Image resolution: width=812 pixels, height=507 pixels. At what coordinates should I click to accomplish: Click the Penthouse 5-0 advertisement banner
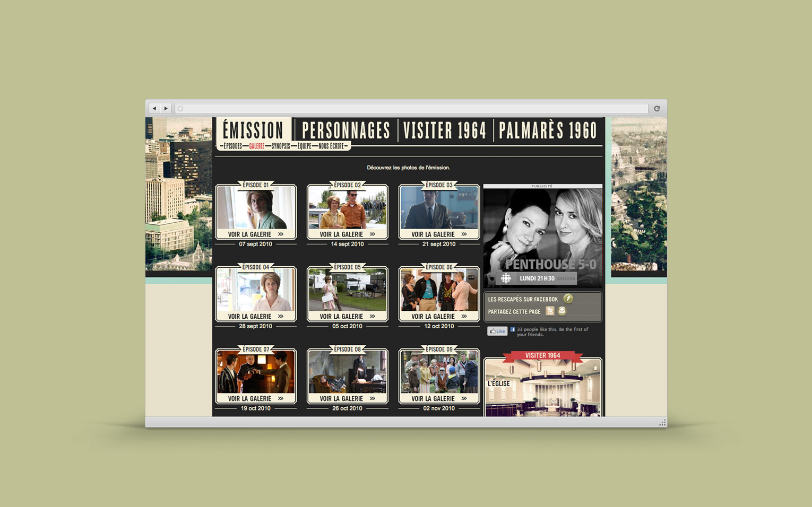542,238
